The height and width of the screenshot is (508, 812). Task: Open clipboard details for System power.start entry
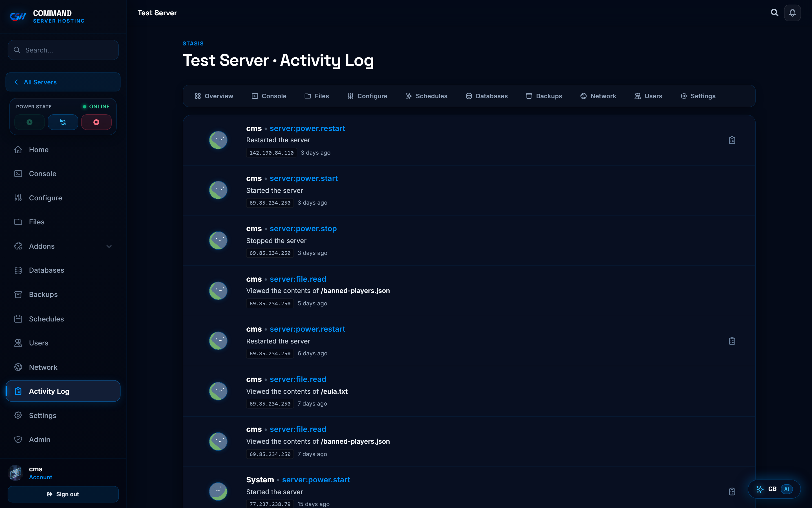[x=732, y=492]
